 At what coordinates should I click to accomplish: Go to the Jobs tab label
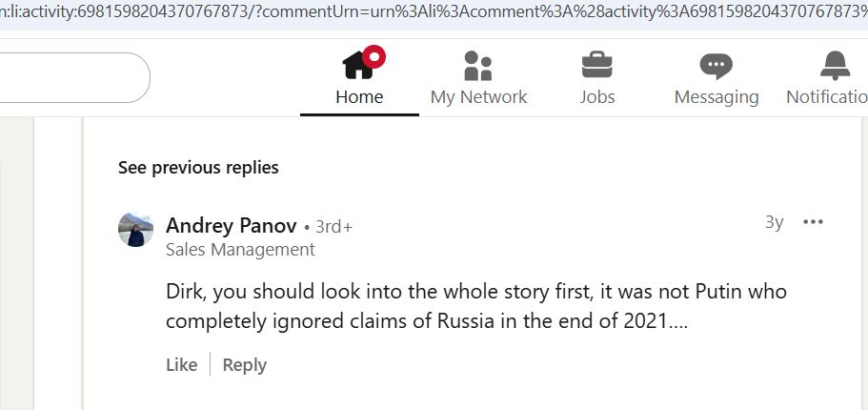point(597,96)
